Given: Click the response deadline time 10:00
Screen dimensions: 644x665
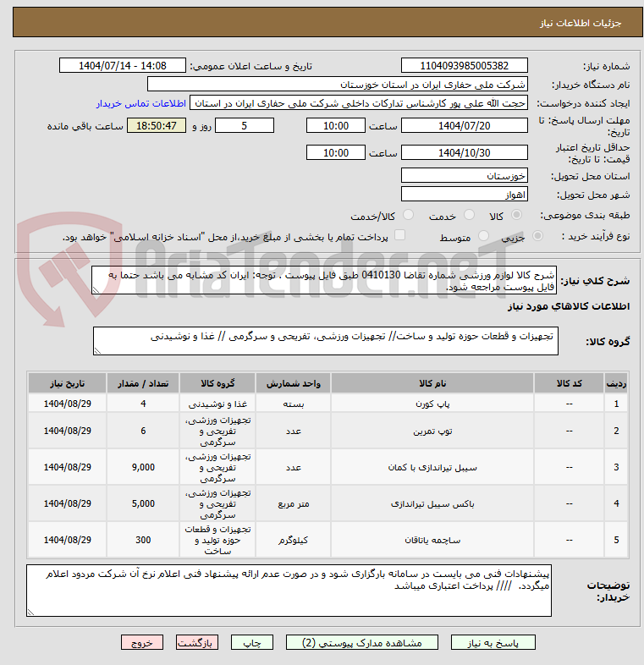Looking at the screenshot, I should [336, 125].
